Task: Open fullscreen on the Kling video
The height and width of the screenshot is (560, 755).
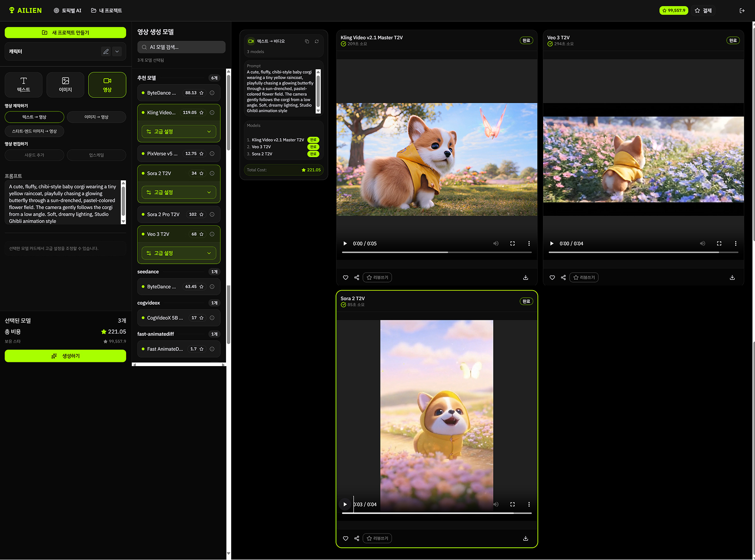Action: click(512, 243)
